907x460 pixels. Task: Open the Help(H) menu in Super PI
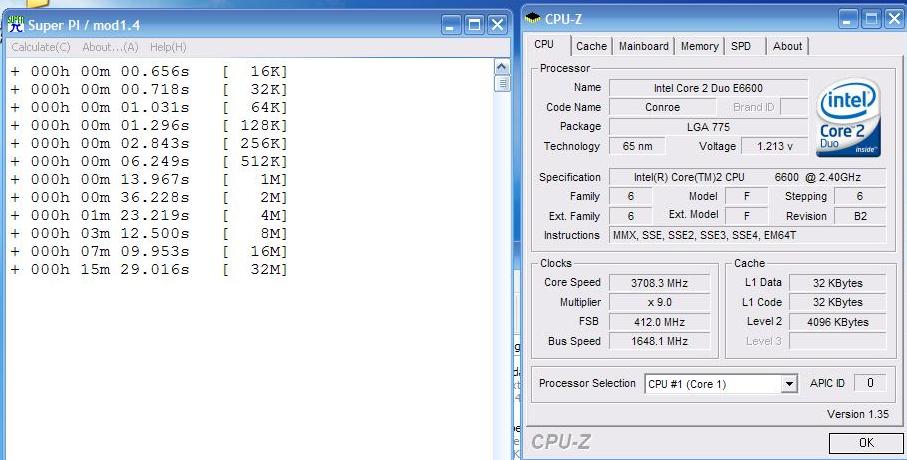pos(168,47)
